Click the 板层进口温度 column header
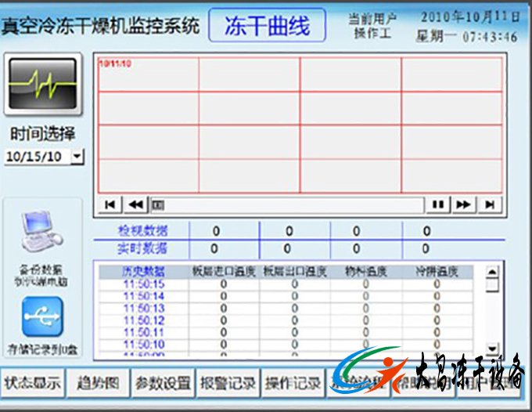The width and height of the screenshot is (532, 412). [x=224, y=271]
